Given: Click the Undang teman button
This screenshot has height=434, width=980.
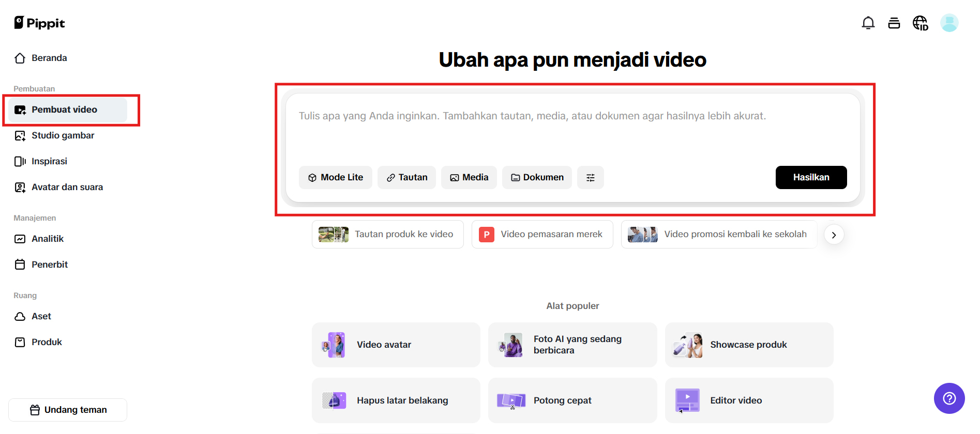Looking at the screenshot, I should tap(68, 410).
